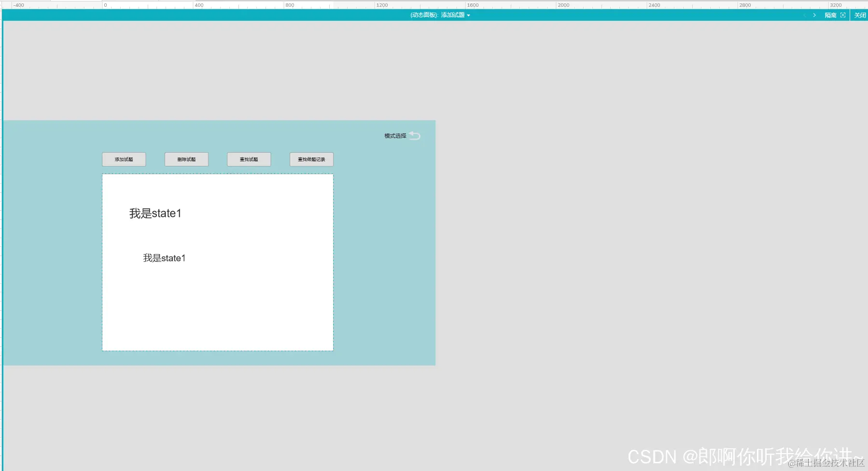Select the smaller 我是state1 text

pyautogui.click(x=164, y=258)
